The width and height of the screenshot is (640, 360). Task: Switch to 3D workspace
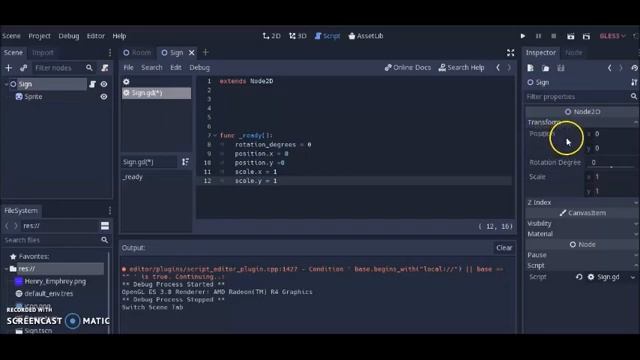(298, 36)
